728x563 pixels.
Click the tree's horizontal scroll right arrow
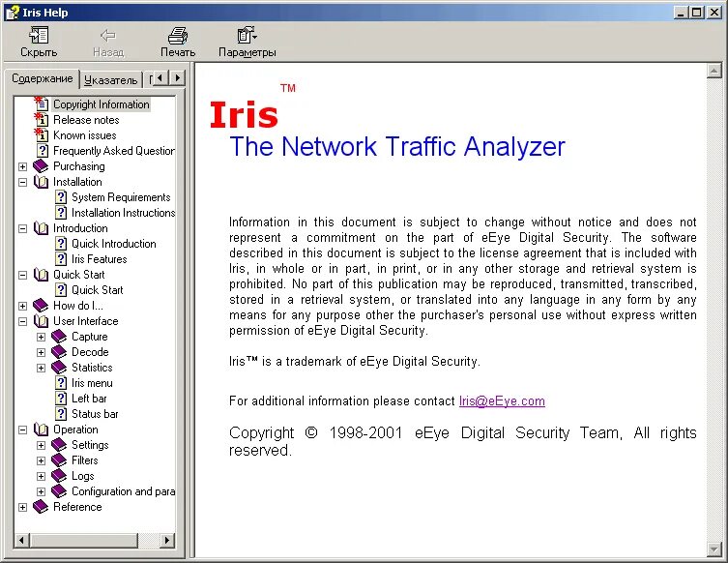167,540
